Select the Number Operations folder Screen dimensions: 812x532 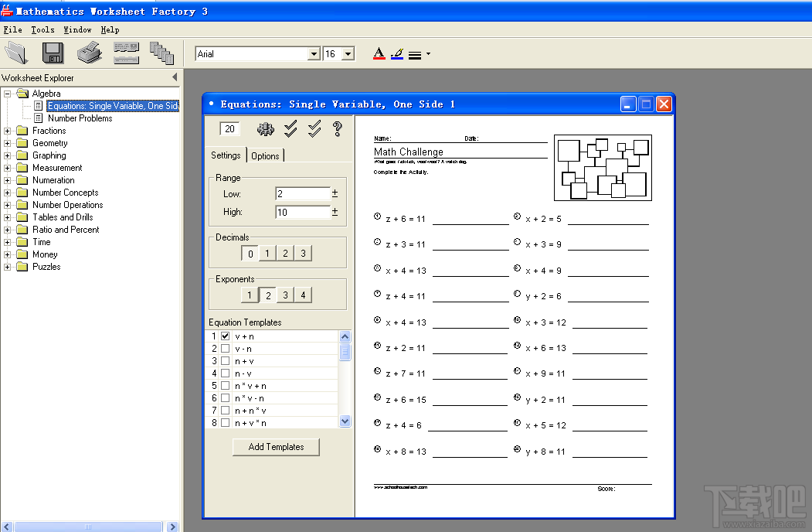point(68,205)
